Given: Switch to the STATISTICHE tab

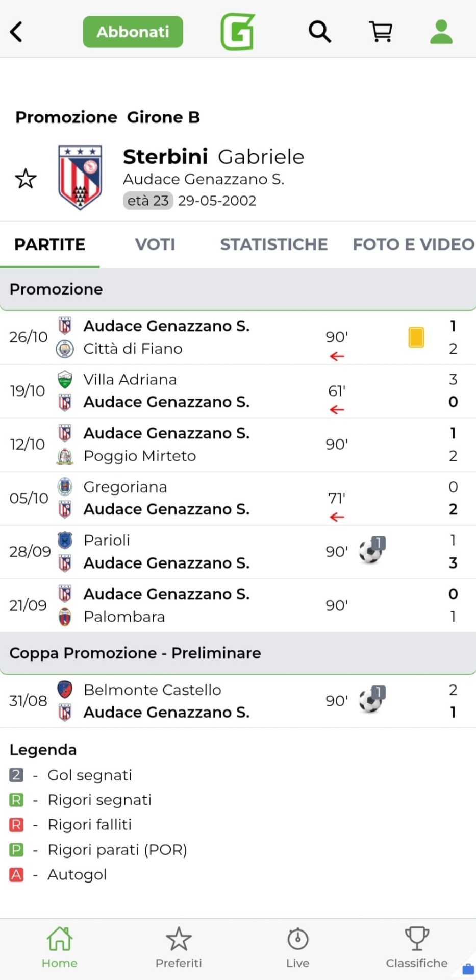Looking at the screenshot, I should (x=274, y=244).
